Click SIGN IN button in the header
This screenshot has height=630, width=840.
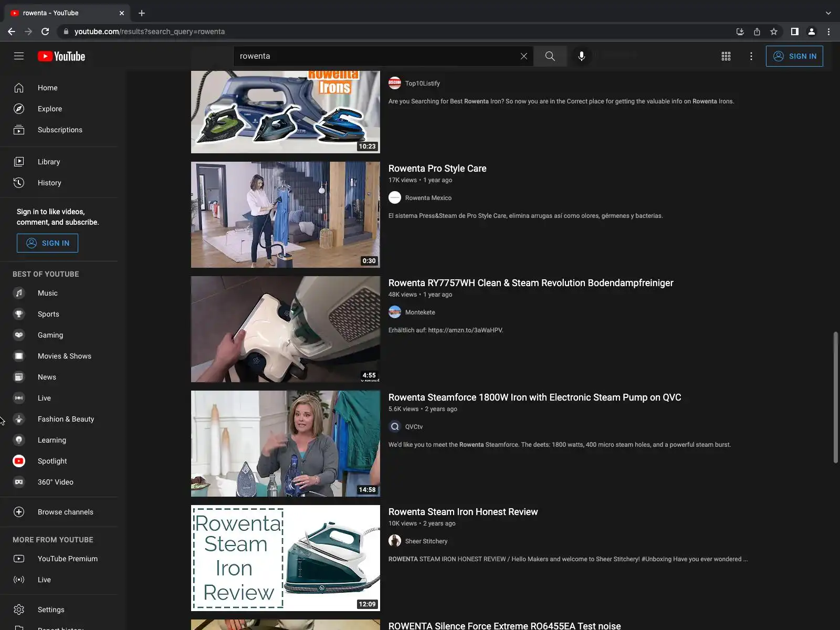click(x=794, y=56)
